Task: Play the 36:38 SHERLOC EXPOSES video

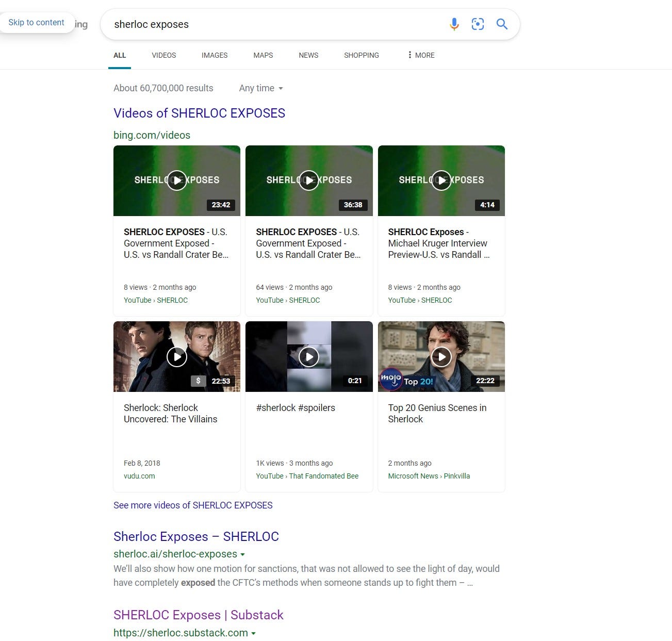Action: (x=309, y=180)
